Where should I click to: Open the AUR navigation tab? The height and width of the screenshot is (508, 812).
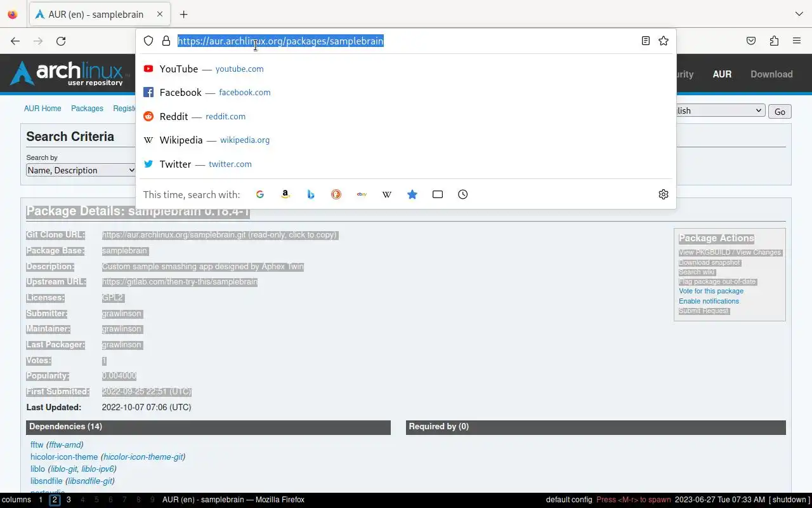point(722,74)
